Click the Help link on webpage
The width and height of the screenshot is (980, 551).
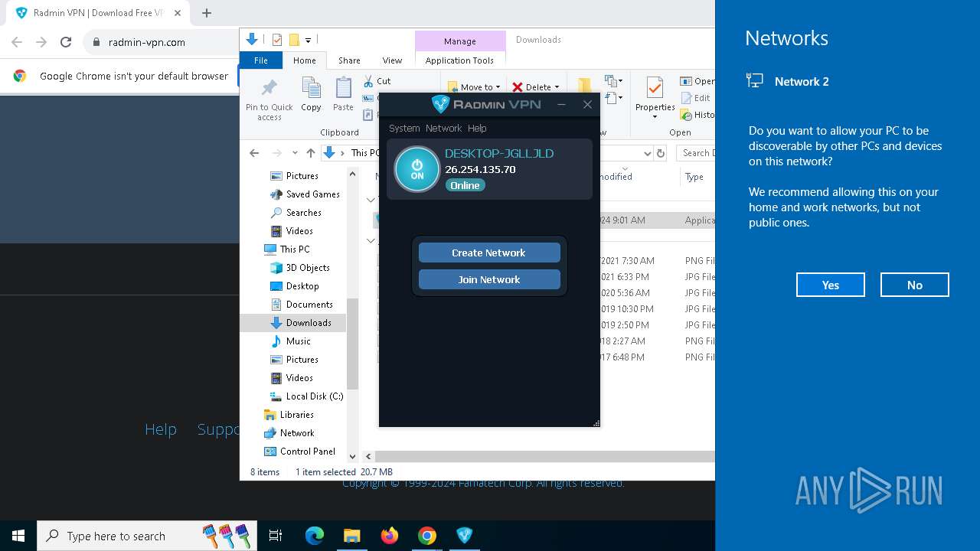[161, 429]
